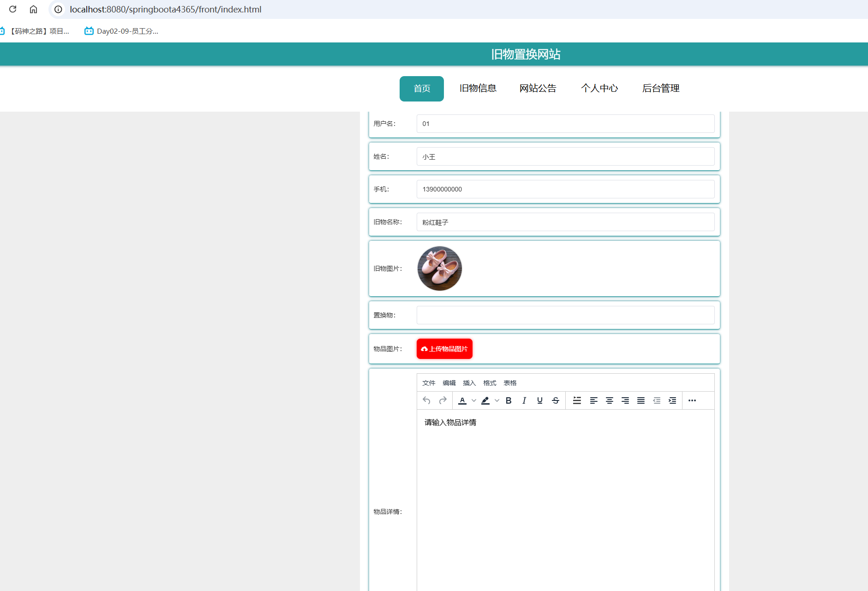Screen dimensions: 868x591
Task: Increase indent in the editor
Action: point(672,400)
